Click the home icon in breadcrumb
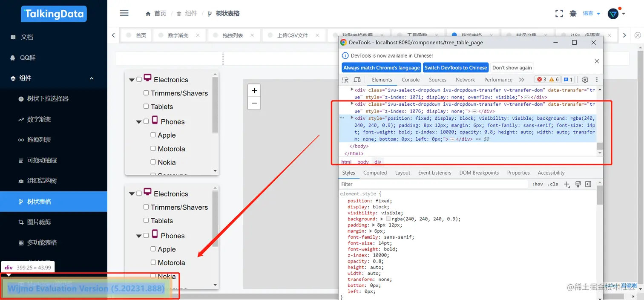This screenshot has width=644, height=300. click(x=148, y=14)
